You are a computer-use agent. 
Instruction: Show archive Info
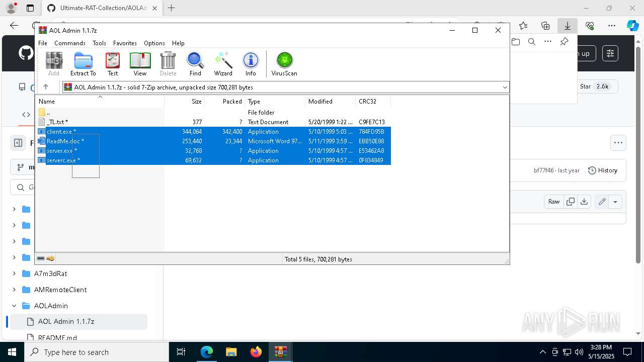coord(251,64)
